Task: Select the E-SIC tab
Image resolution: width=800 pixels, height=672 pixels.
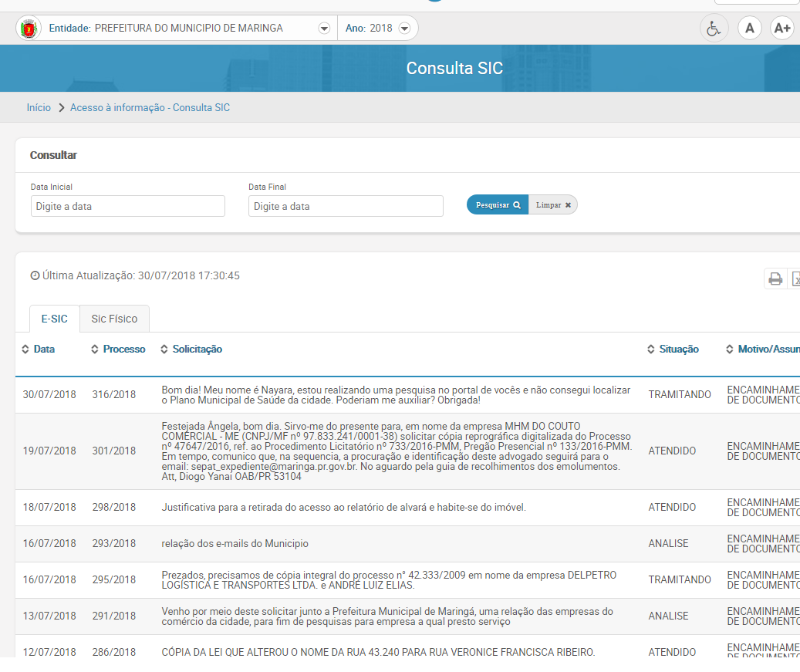Action: [x=54, y=319]
